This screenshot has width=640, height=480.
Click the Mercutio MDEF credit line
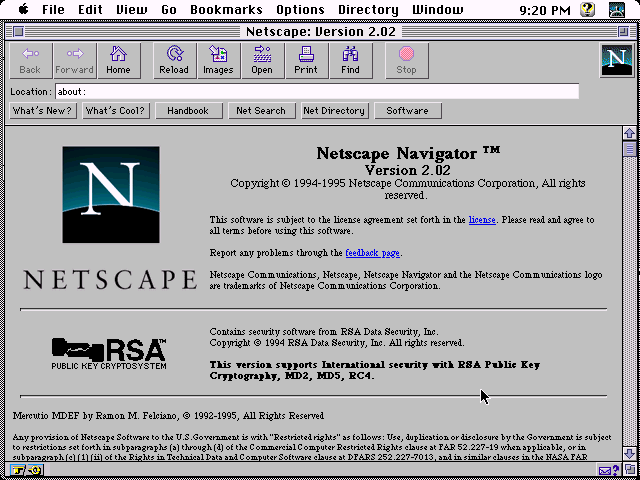168,416
